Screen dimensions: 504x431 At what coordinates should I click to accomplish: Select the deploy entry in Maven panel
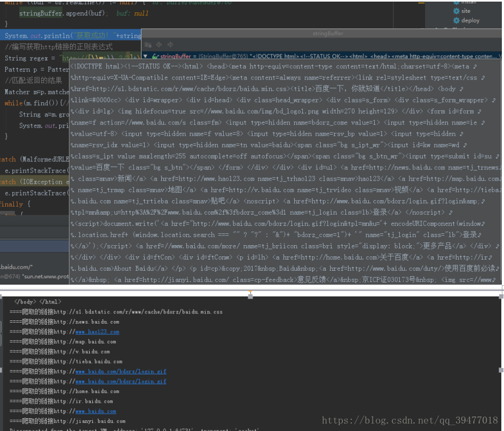pyautogui.click(x=470, y=21)
